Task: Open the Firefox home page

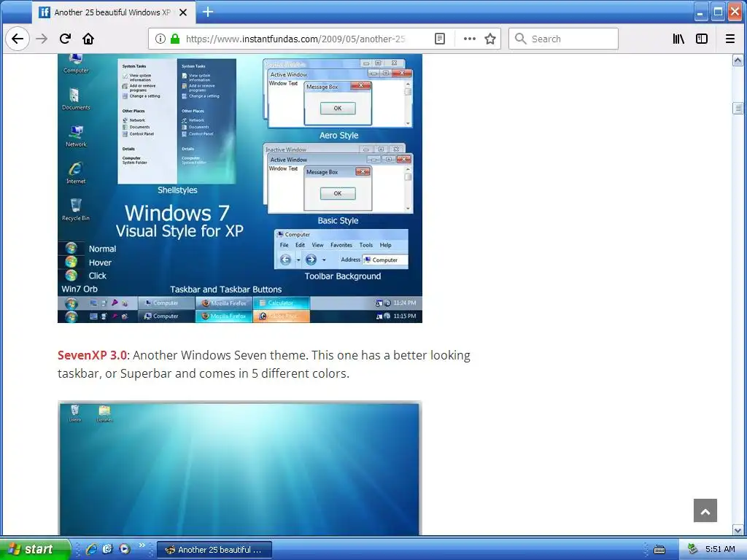Action: coord(88,39)
